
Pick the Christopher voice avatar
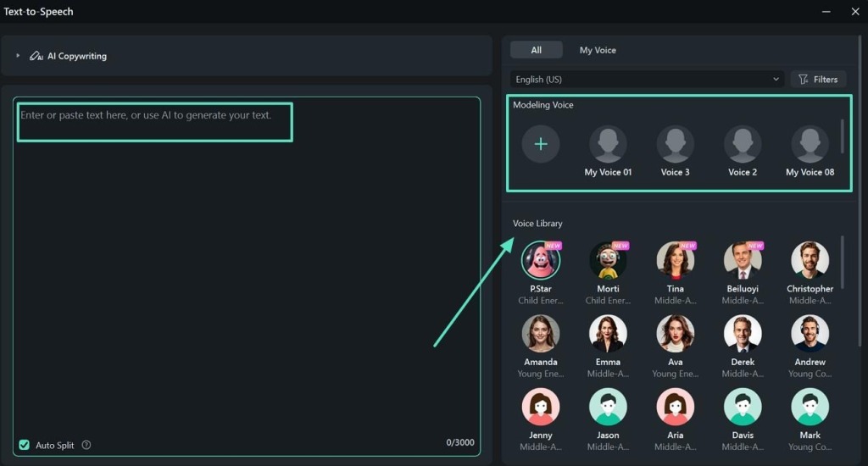pos(810,261)
